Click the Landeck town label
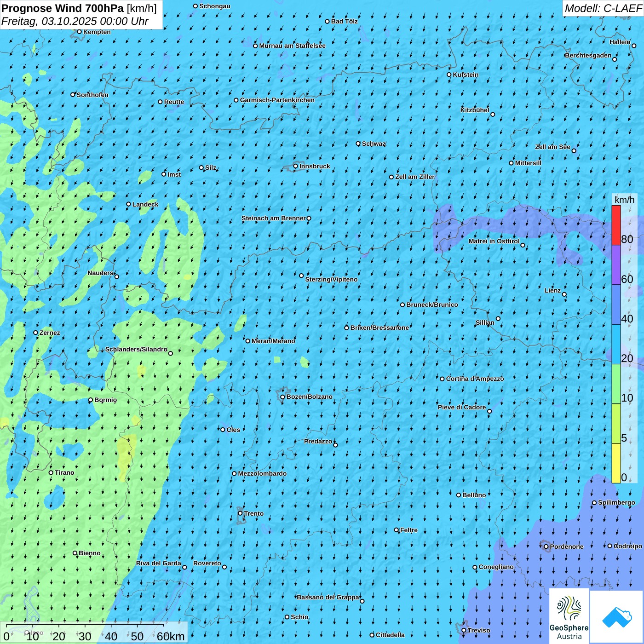Image resolution: width=644 pixels, height=644 pixels. pos(145,204)
